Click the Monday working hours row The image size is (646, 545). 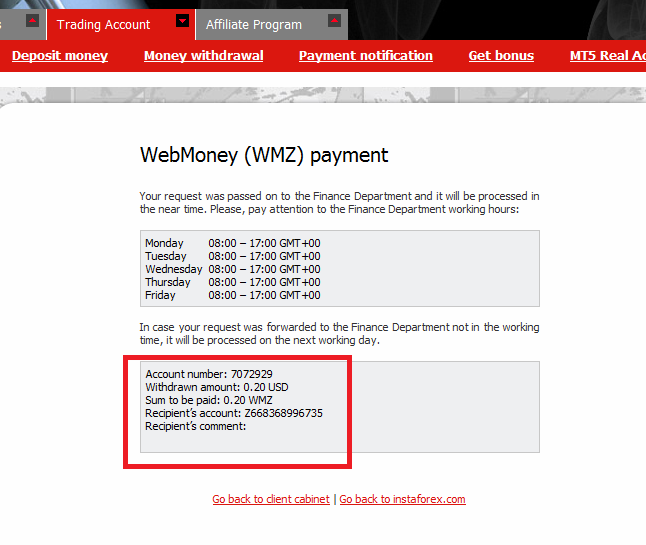tap(232, 243)
